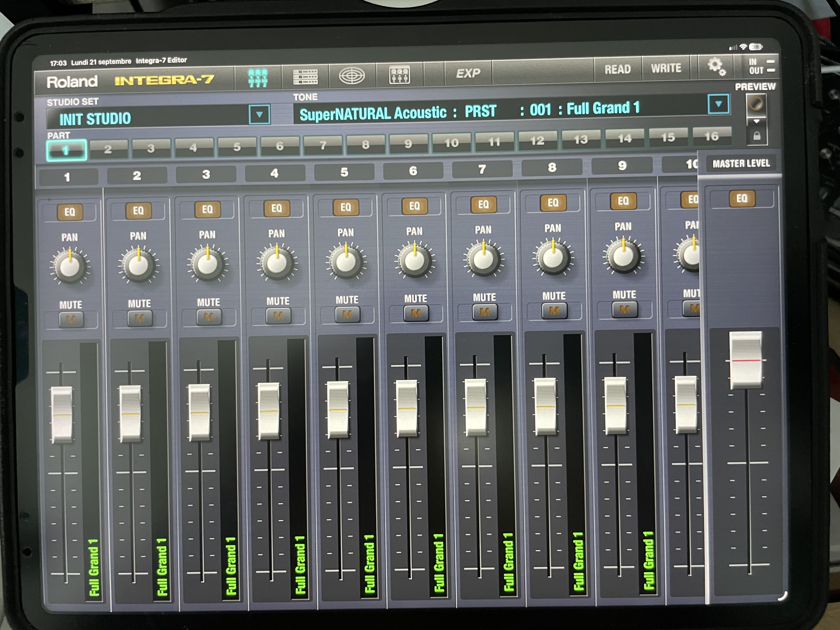Select Part 1 tab
840x630 pixels.
[66, 150]
